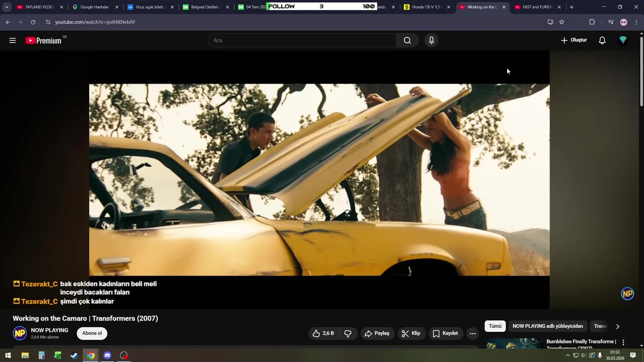This screenshot has width=644, height=362.
Task: Click the video player to pause
Action: pos(319,179)
